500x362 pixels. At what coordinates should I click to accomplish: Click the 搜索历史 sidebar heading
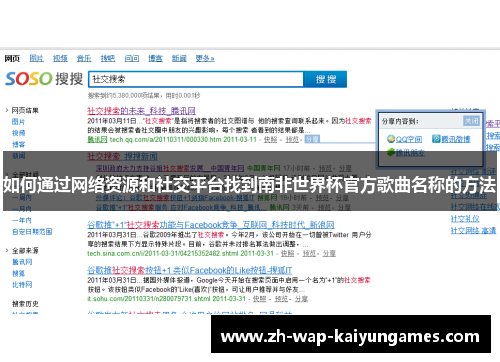coord(25,304)
